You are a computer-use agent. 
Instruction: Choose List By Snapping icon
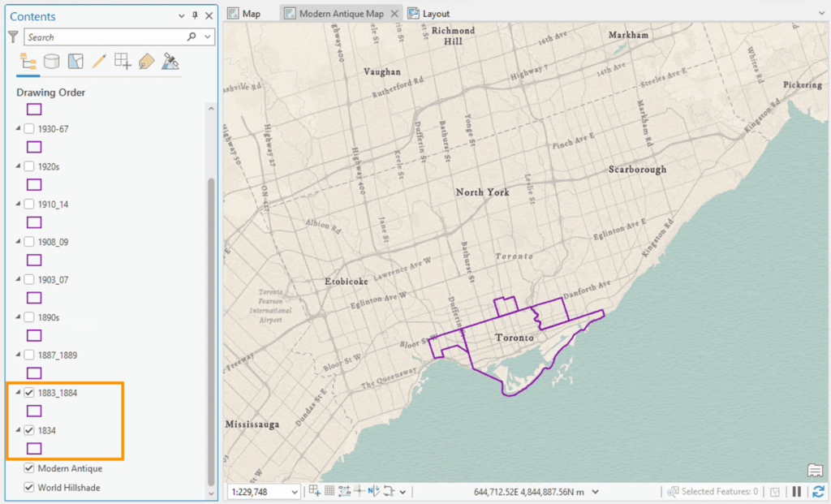pos(123,62)
